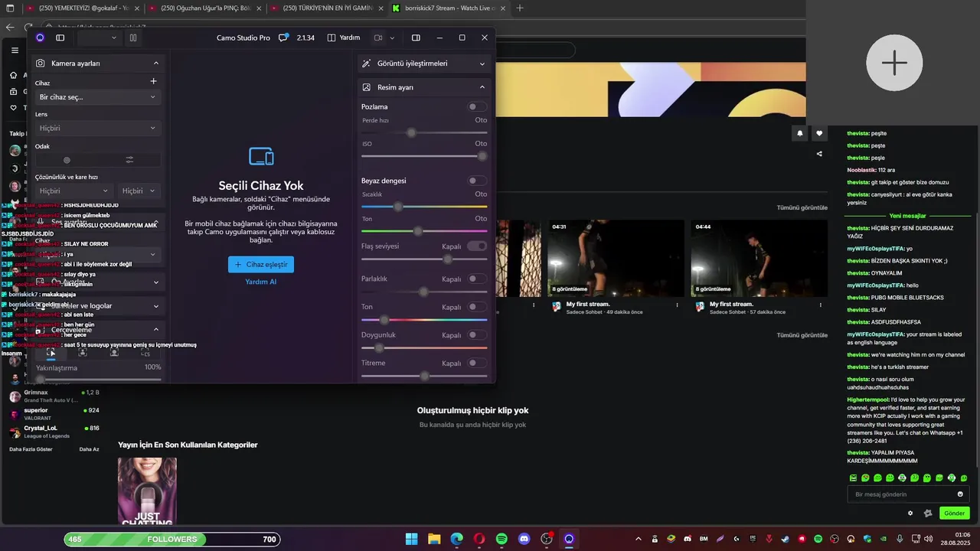
Task: Click the Cihaz eşleştir button
Action: (x=261, y=264)
